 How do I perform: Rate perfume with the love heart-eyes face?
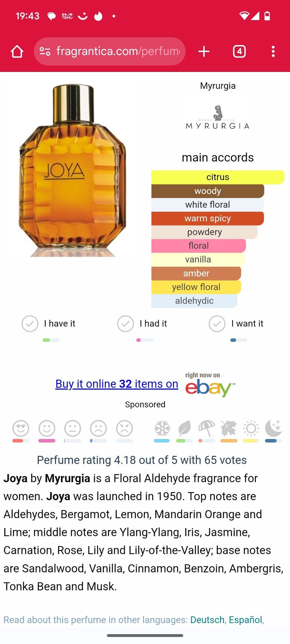pos(21,428)
